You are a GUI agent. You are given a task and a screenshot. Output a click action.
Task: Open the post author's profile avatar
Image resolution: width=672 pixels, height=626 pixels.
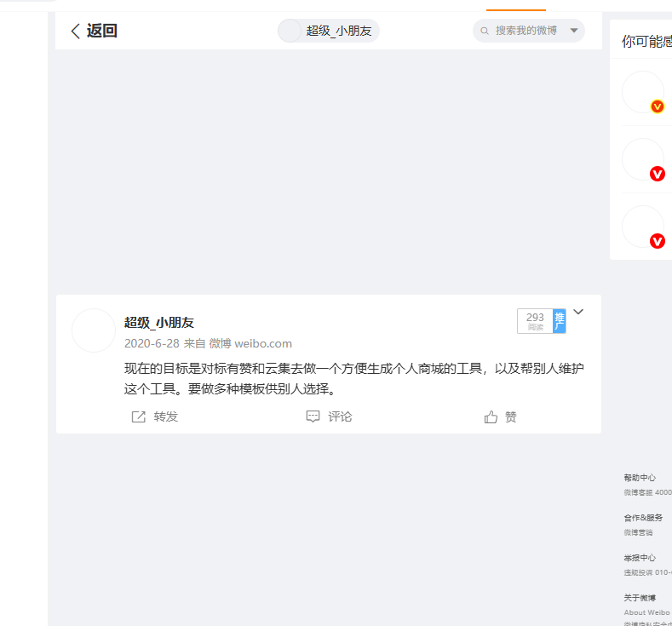point(94,330)
